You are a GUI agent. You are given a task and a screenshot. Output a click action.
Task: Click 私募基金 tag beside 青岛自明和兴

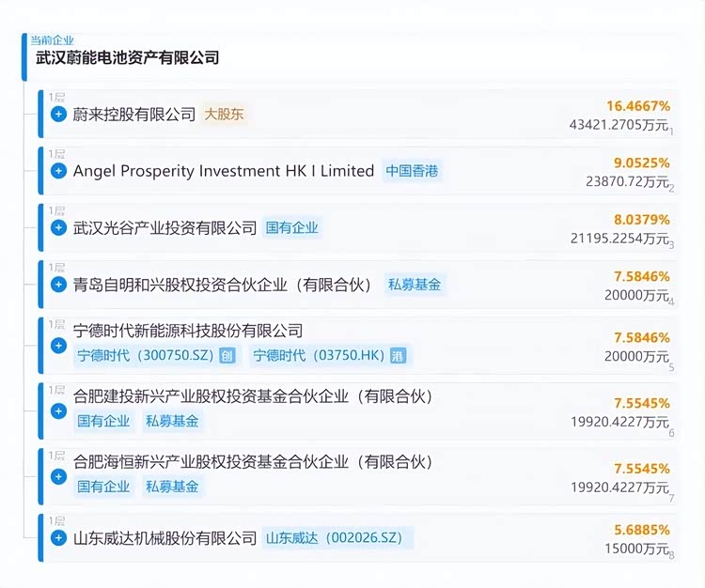click(x=415, y=284)
